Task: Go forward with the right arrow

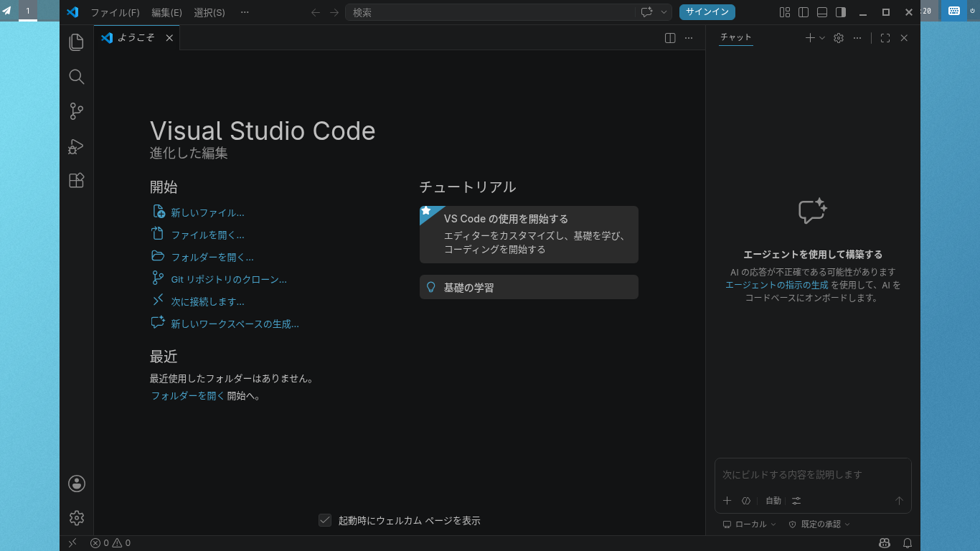Action: point(334,12)
